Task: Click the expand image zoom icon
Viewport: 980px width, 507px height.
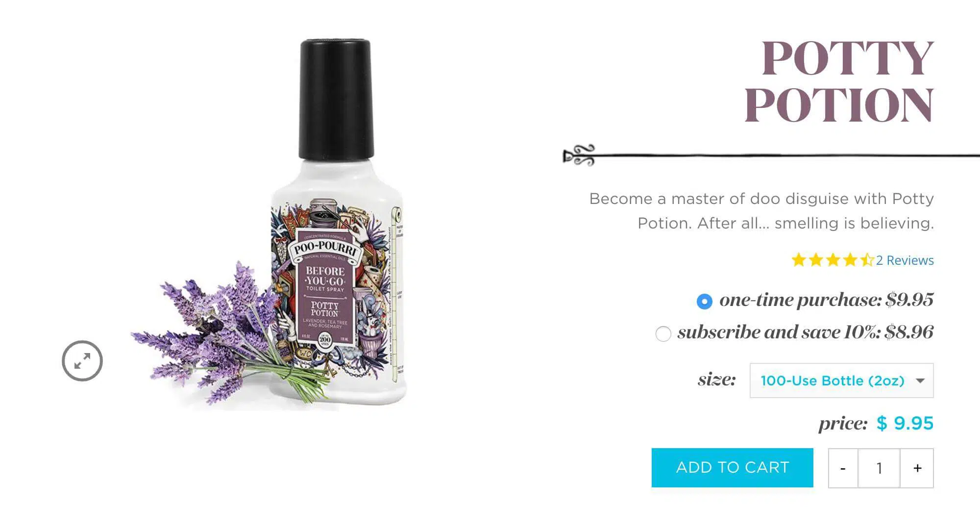Action: tap(82, 361)
